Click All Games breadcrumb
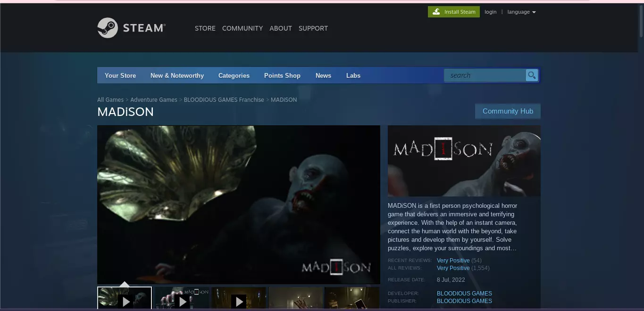 click(110, 100)
